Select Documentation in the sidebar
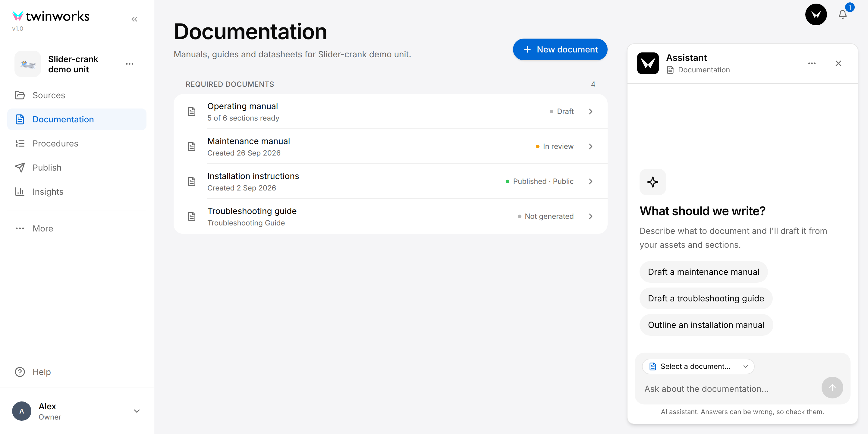868x434 pixels. pyautogui.click(x=77, y=119)
